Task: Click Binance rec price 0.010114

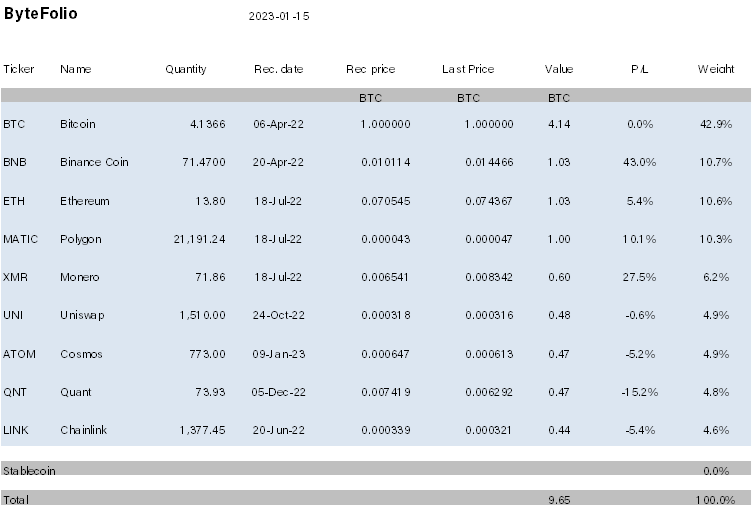Action: (x=386, y=162)
